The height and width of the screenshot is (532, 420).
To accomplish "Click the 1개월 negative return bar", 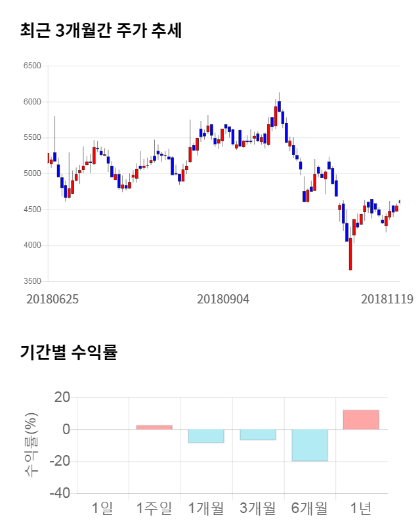I will 206,436.
